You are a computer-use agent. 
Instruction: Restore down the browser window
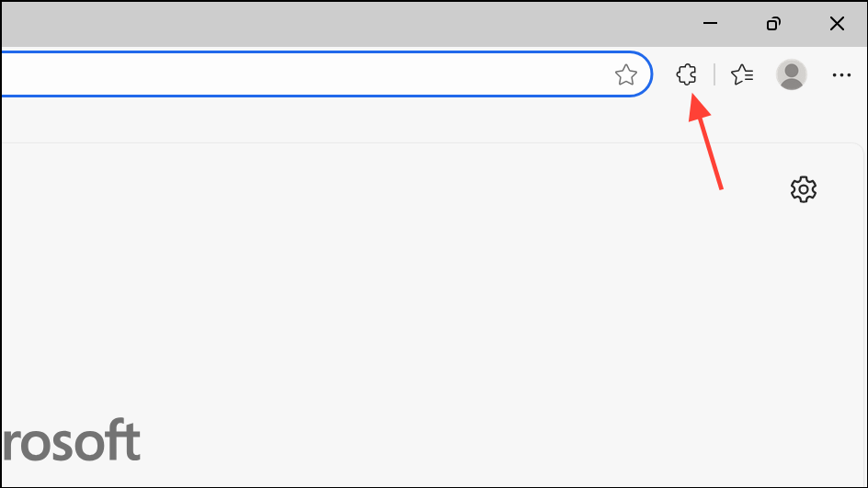(x=773, y=23)
